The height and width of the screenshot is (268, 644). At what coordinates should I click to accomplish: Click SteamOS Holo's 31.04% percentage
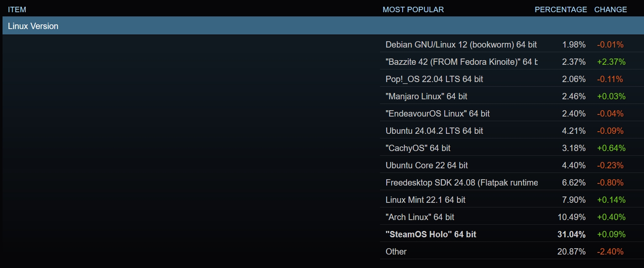coord(572,234)
